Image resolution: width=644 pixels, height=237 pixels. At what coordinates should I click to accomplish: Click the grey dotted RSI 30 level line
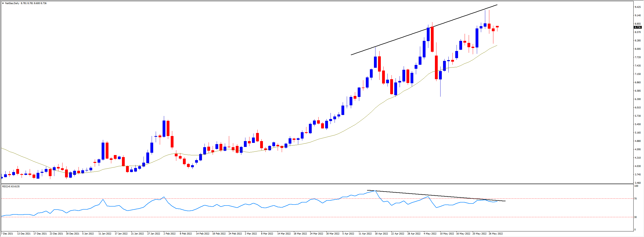[x=254, y=217]
